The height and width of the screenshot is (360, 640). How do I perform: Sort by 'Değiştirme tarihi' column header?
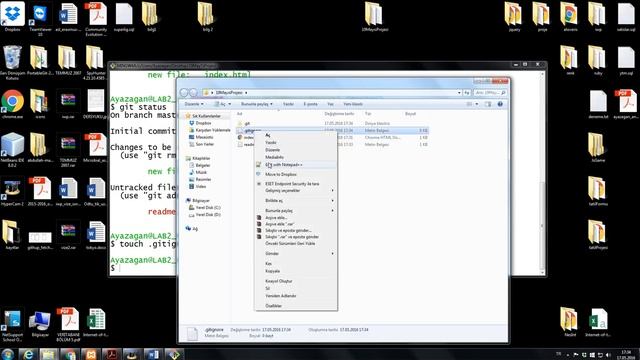[x=339, y=114]
